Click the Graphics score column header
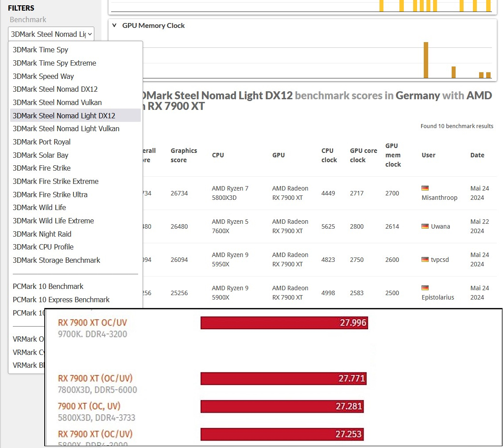The width and height of the screenshot is (503, 448). [x=184, y=155]
